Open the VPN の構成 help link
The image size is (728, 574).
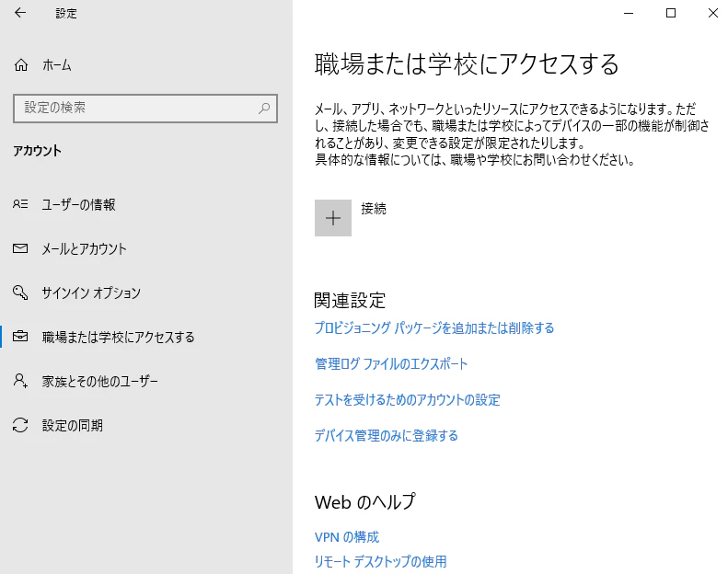click(x=347, y=537)
